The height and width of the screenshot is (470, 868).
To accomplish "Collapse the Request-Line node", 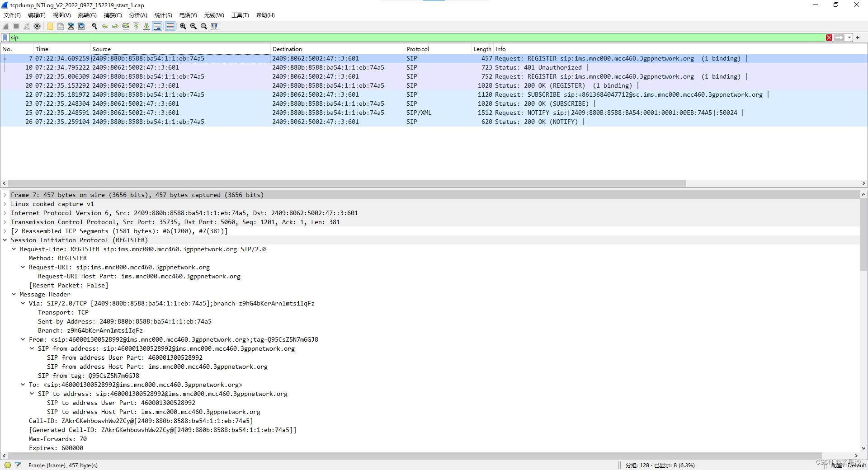I will pyautogui.click(x=14, y=249).
